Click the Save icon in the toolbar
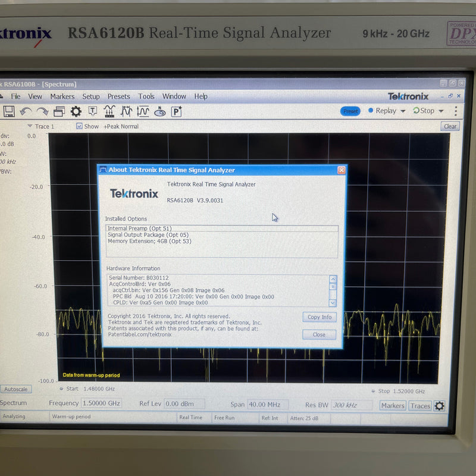The height and width of the screenshot is (476, 476). point(9,111)
